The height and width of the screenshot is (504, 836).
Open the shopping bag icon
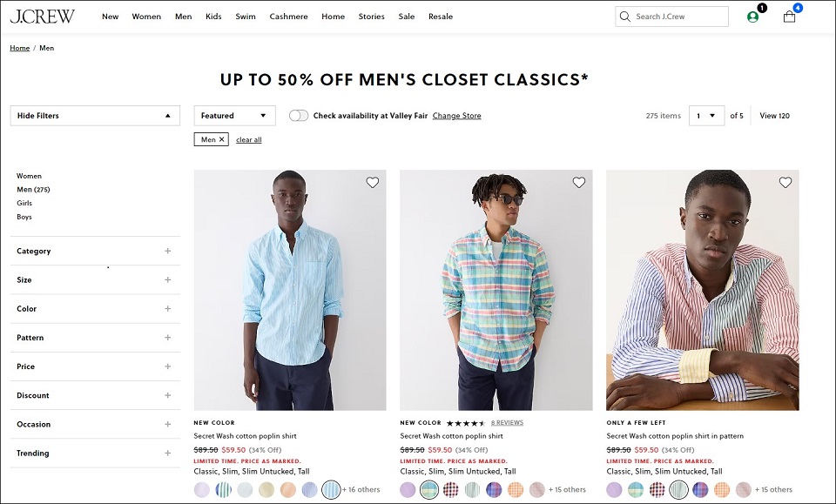789,17
